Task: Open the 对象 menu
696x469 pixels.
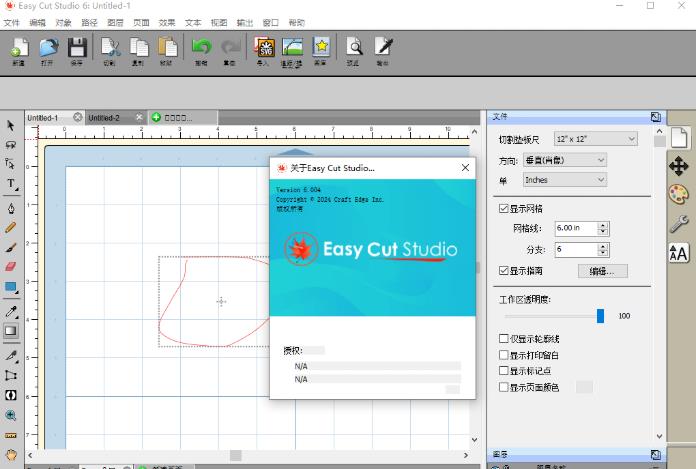Action: pyautogui.click(x=63, y=23)
